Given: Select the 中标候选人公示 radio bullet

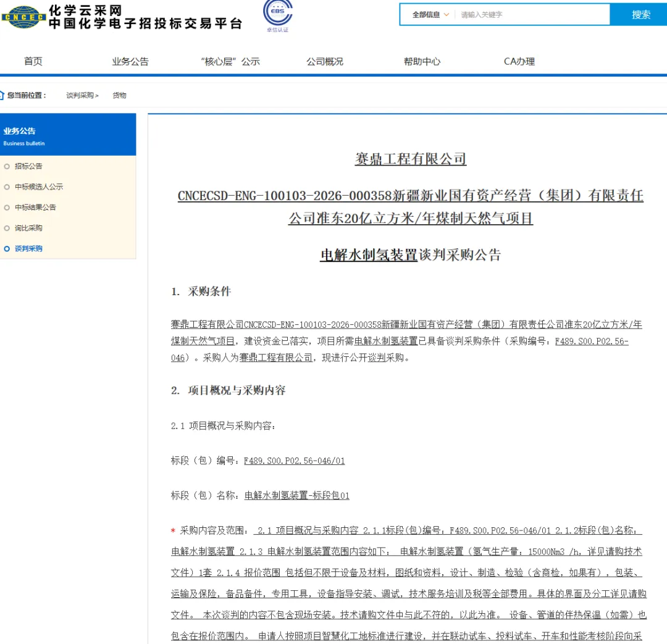Looking at the screenshot, I should coord(7,186).
